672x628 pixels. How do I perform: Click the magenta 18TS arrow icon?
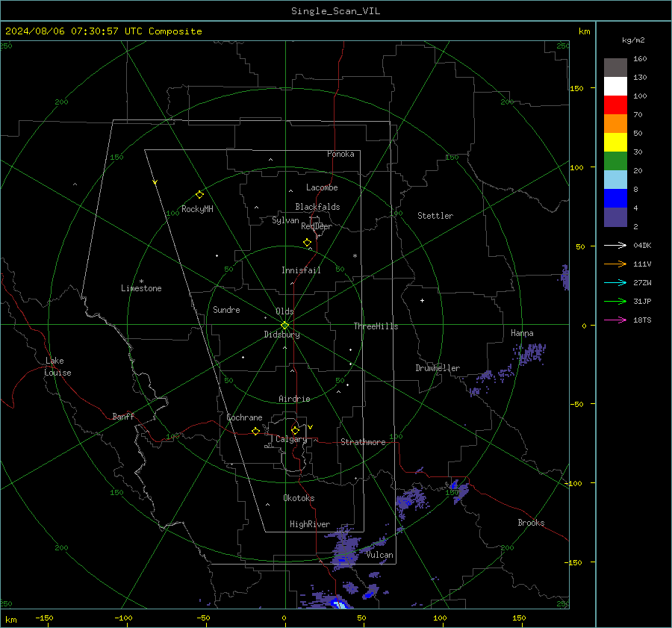615,320
